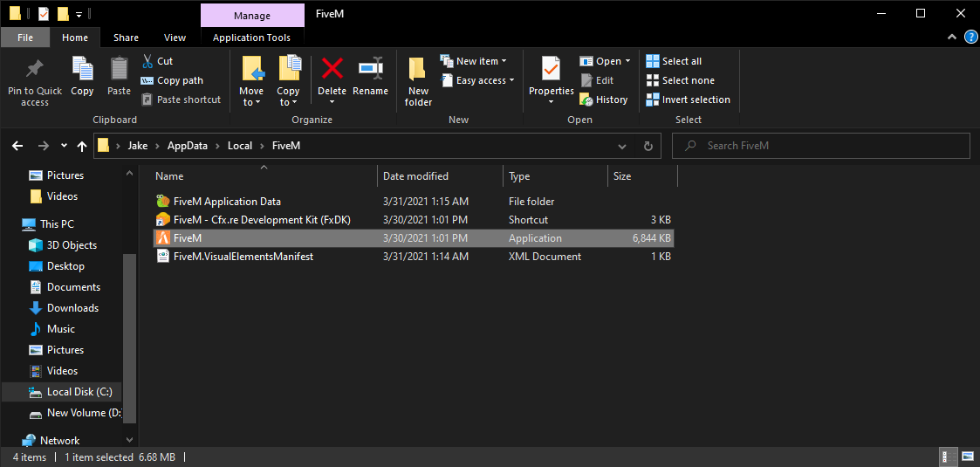Click the Invert selection icon
This screenshot has height=467, width=980.
tap(653, 100)
